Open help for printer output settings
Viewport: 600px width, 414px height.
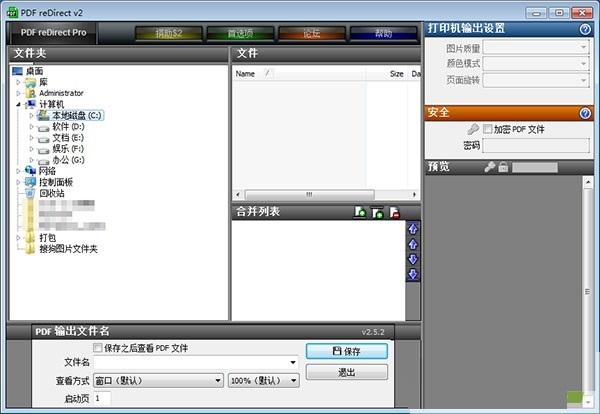pyautogui.click(x=585, y=29)
